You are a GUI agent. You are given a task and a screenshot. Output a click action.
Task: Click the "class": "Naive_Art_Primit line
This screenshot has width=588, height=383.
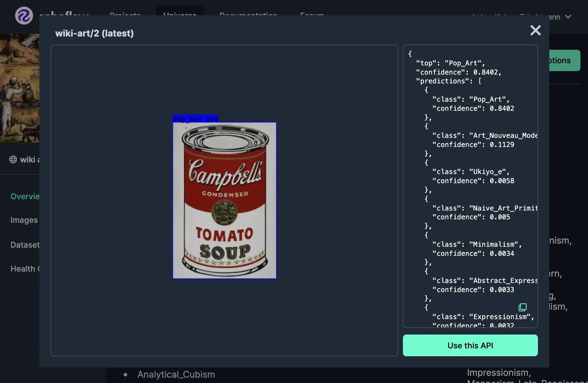click(485, 208)
